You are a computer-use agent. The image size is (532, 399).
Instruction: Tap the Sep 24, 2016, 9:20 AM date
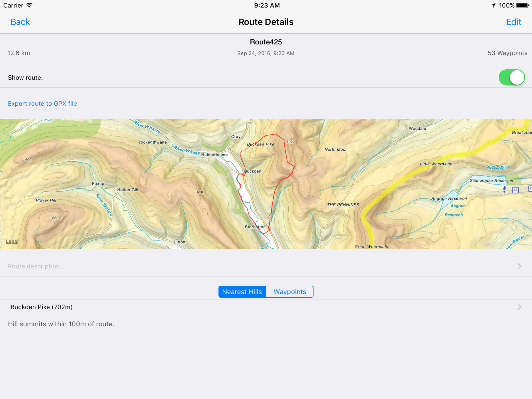click(x=266, y=53)
